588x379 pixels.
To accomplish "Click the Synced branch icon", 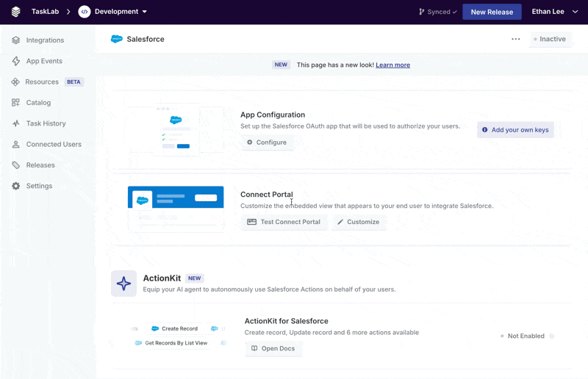I will click(421, 12).
